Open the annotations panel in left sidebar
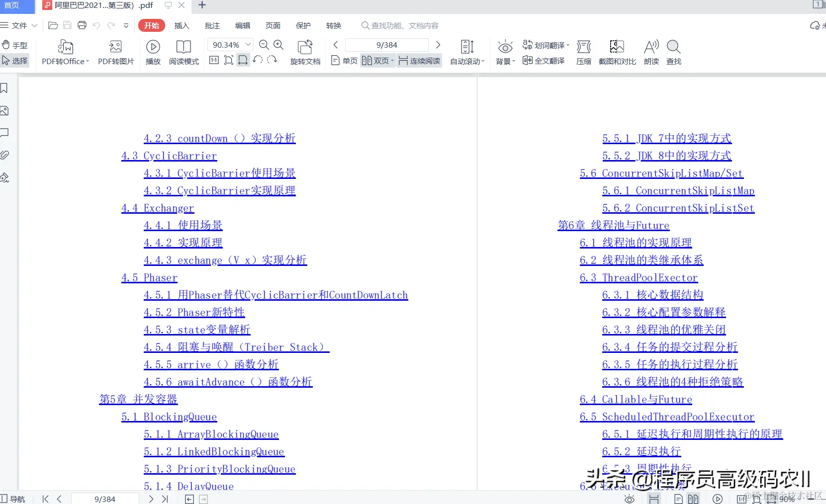826x504 pixels. click(4, 133)
